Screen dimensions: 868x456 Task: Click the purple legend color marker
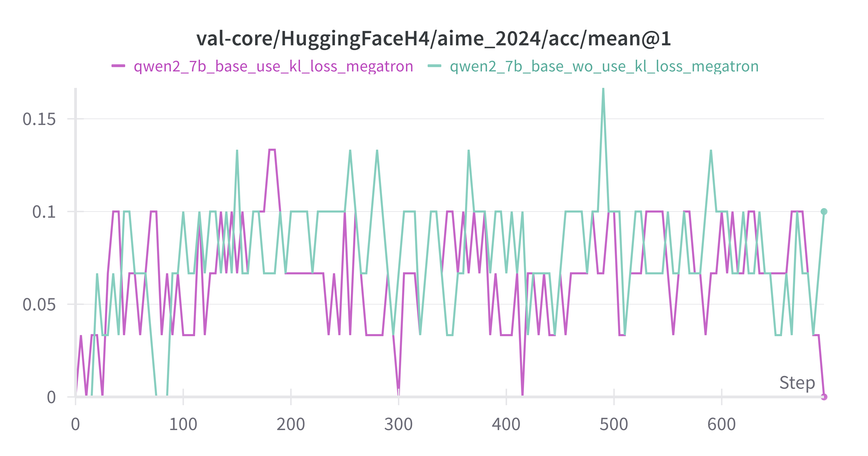click(118, 66)
